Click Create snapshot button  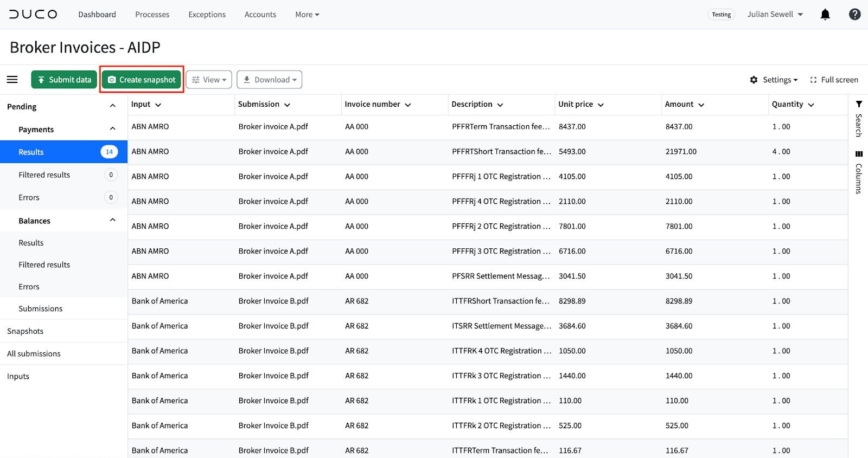(x=142, y=80)
